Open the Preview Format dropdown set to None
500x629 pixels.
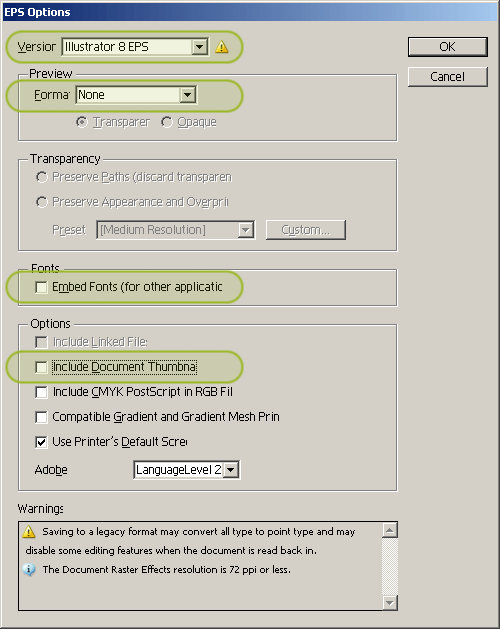[x=136, y=95]
